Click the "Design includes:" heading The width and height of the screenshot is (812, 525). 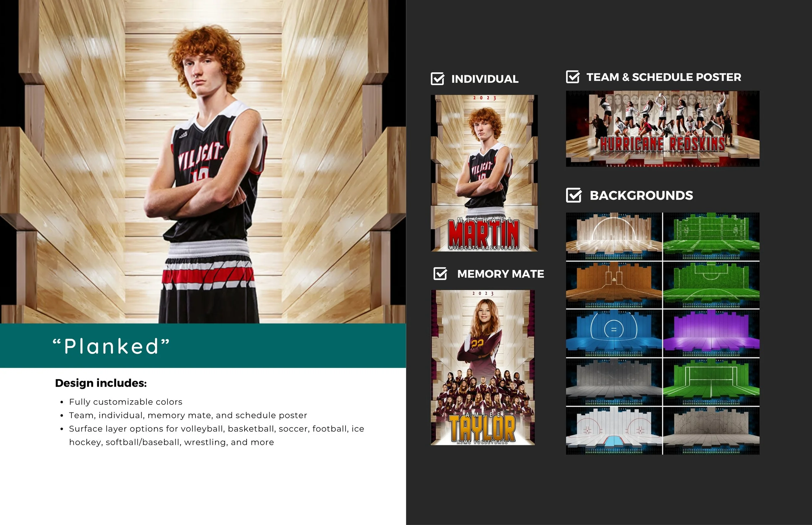tap(101, 383)
